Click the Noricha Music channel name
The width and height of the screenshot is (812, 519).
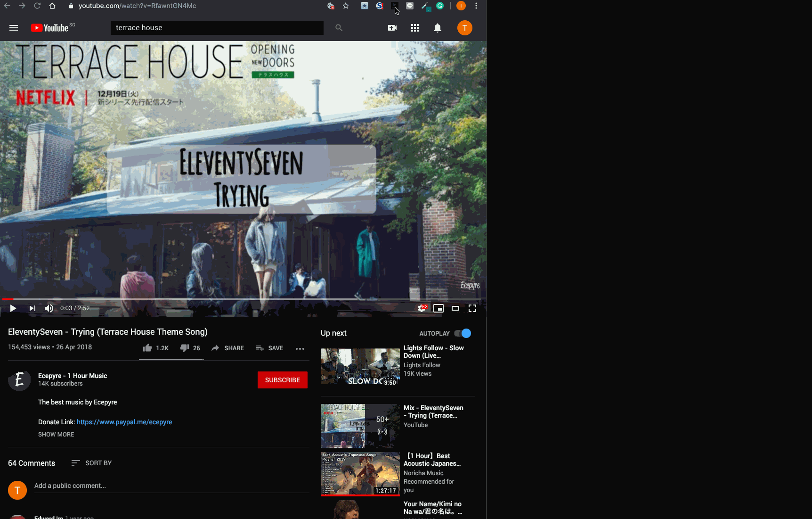tap(423, 473)
